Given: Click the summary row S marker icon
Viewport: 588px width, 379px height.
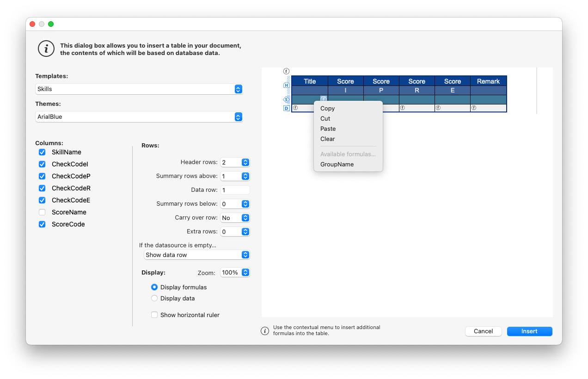Looking at the screenshot, I should (x=286, y=99).
